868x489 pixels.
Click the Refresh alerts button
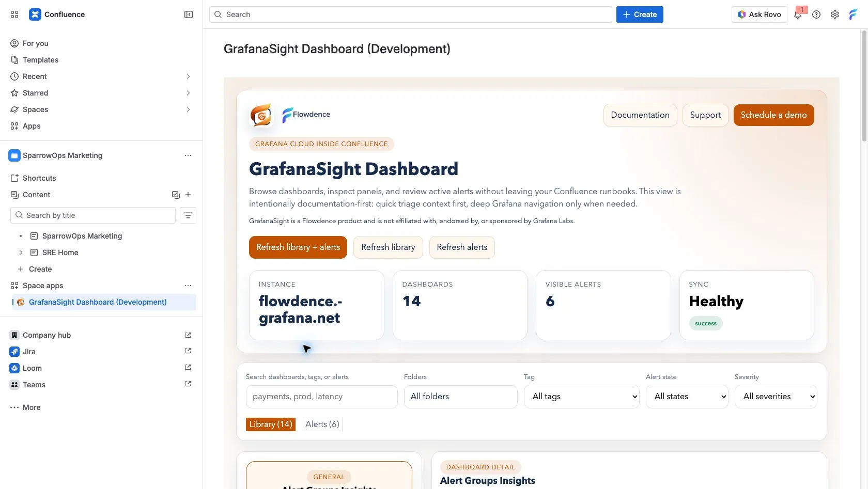pyautogui.click(x=462, y=247)
